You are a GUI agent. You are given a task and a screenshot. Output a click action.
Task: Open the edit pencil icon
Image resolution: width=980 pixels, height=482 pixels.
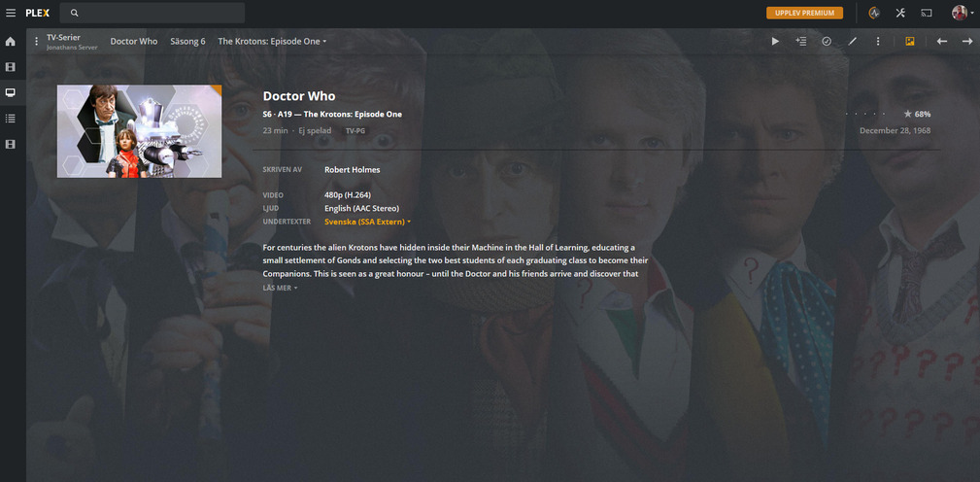(852, 41)
